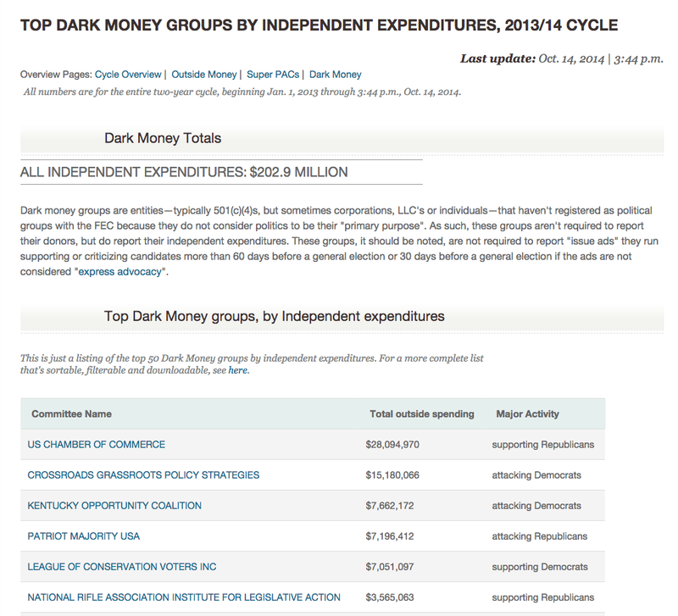The height and width of the screenshot is (616, 678).
Task: Open the Patriot Majority USA link
Action: (84, 536)
